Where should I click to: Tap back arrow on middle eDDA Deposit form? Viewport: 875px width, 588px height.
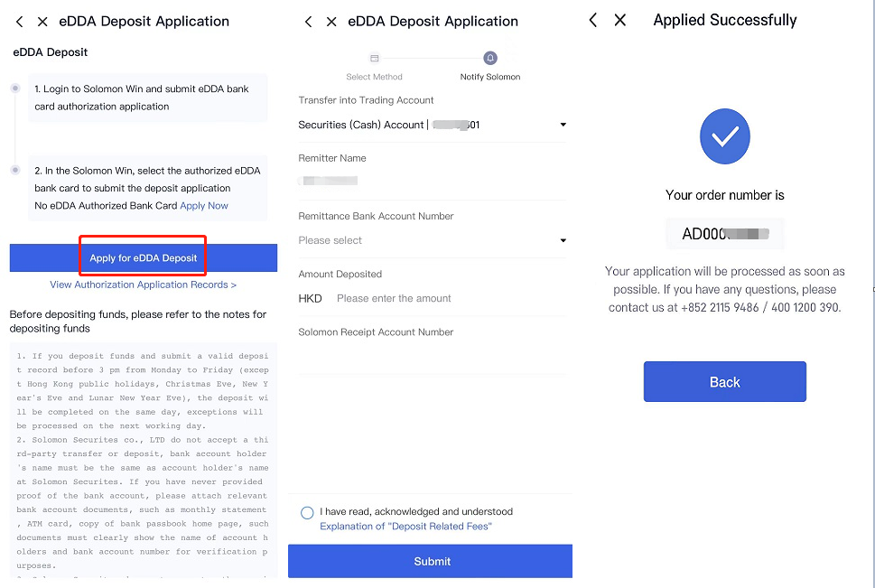(308, 22)
